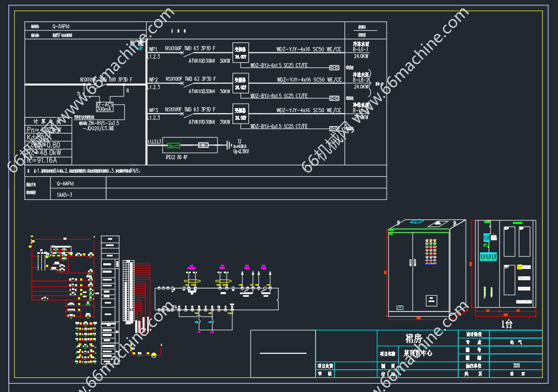
Task: Select the EF-ACS 300mA detector box
Action: (x=104, y=107)
